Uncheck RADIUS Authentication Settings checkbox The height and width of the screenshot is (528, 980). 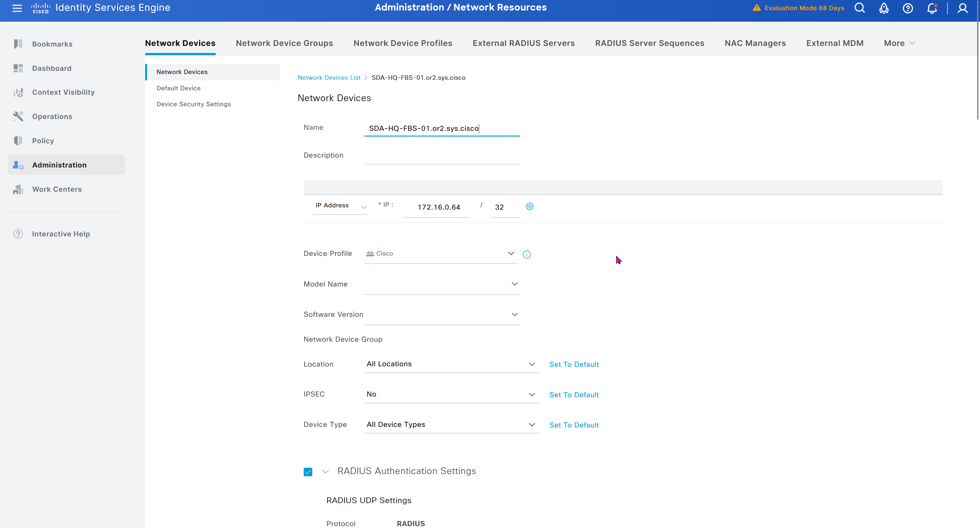tap(308, 472)
